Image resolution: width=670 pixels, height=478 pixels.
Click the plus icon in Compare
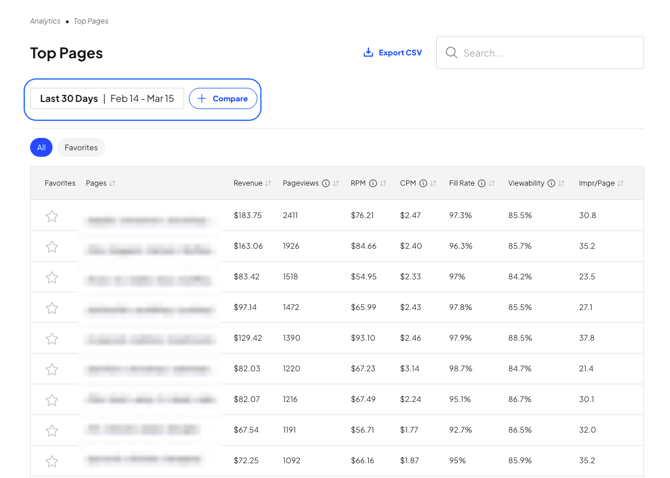pos(202,99)
